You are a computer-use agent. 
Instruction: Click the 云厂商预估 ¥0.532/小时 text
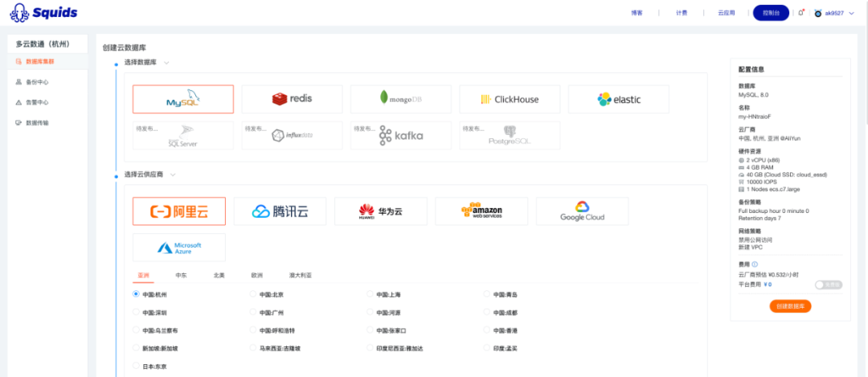tap(767, 275)
